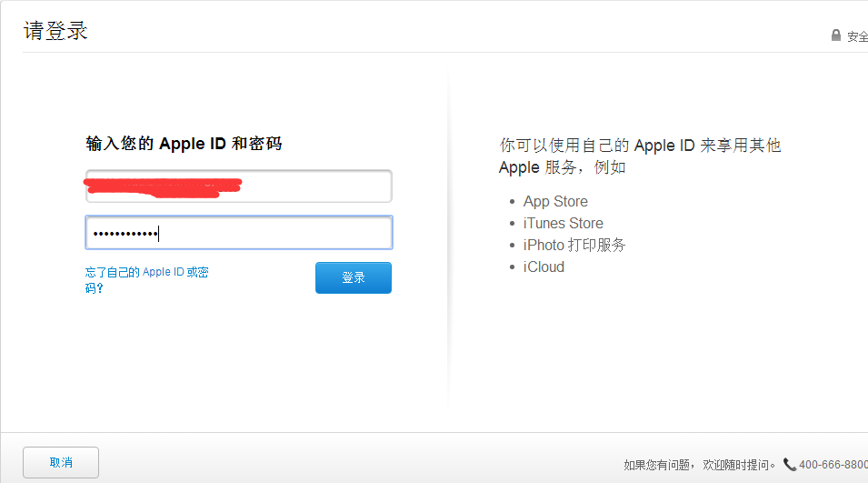The width and height of the screenshot is (868, 483).
Task: Click the lock icon in the header
Action: click(836, 35)
